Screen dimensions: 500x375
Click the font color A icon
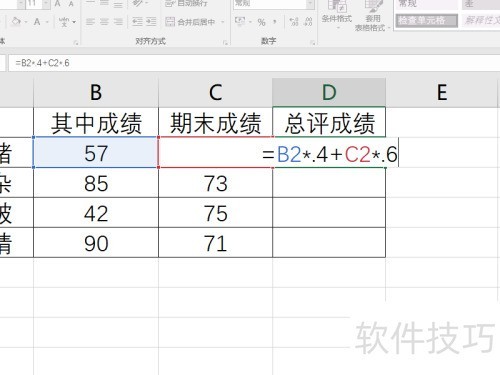(37, 22)
